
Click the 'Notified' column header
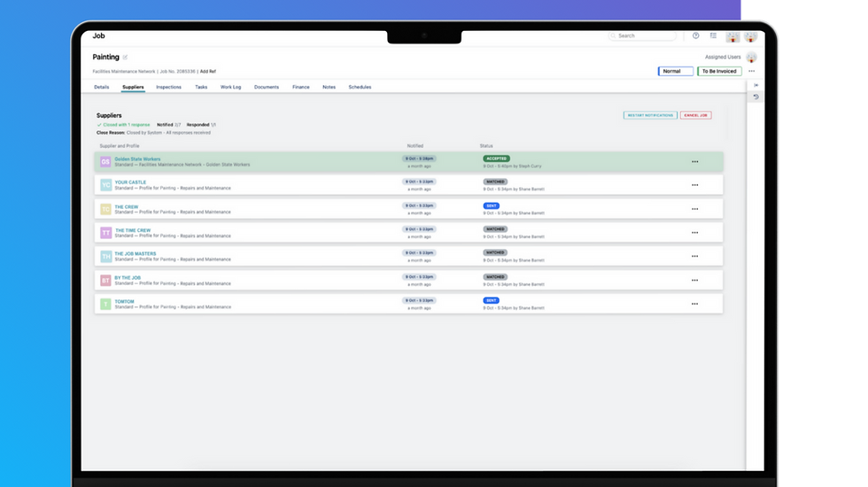pyautogui.click(x=415, y=146)
